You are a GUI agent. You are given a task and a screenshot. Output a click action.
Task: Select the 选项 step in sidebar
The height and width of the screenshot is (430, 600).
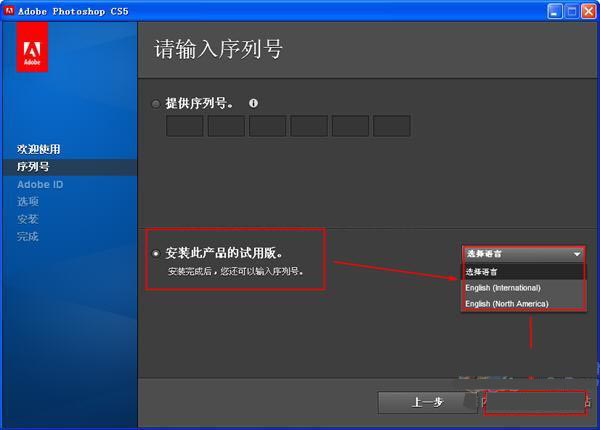[x=28, y=202]
